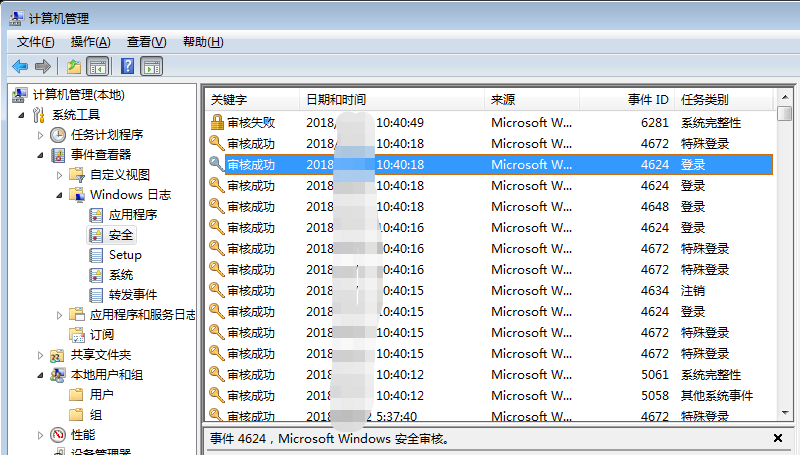This screenshot has height=455, width=800.
Task: Click the blue Help question mark icon
Action: tap(127, 66)
